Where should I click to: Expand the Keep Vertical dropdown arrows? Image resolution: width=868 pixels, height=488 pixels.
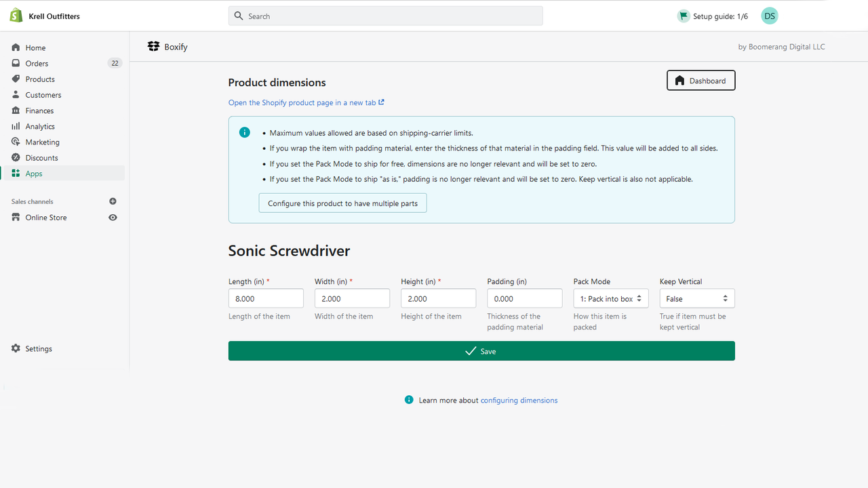[x=725, y=298]
